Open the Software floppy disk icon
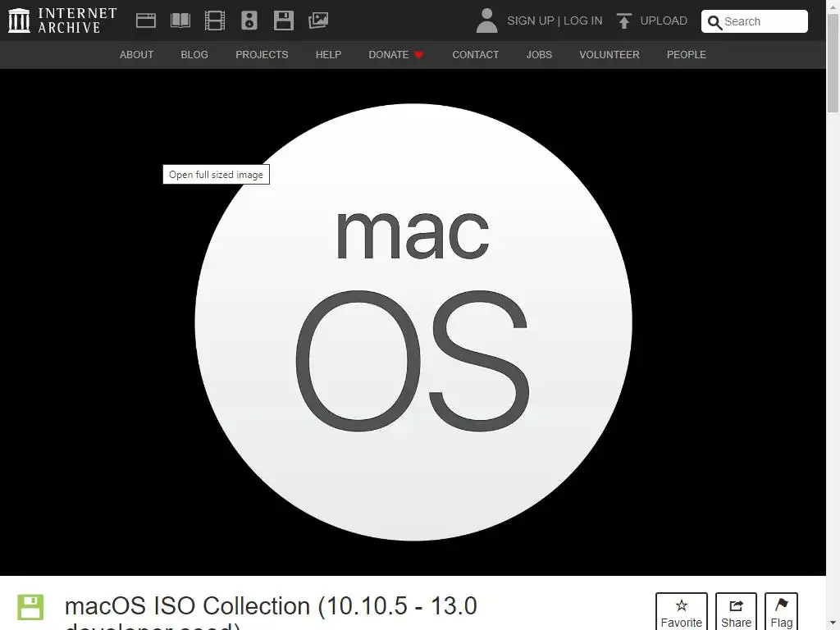The image size is (840, 630). (x=283, y=21)
